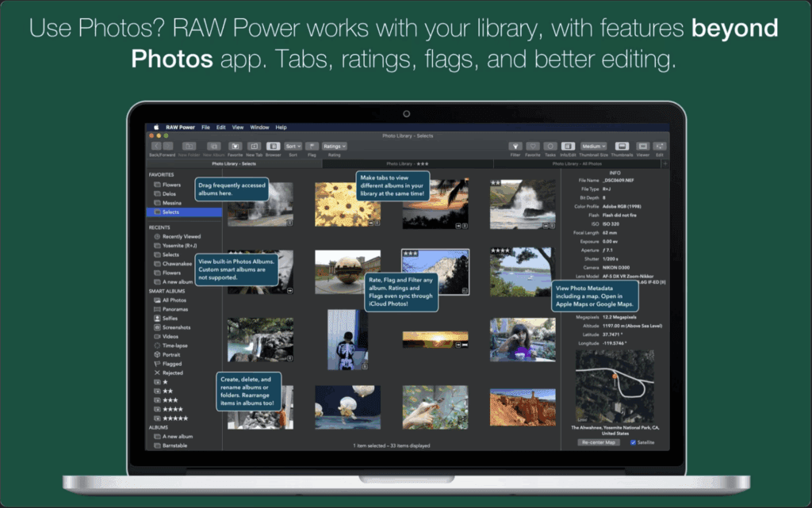This screenshot has height=508, width=812.
Task: Click the Edit sliders icon in toolbar
Action: point(660,147)
